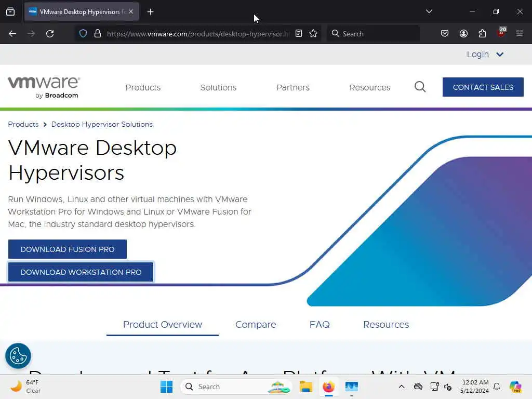Viewport: 532px width, 399px height.
Task: Click the CONTACT SALES button
Action: [x=483, y=87]
